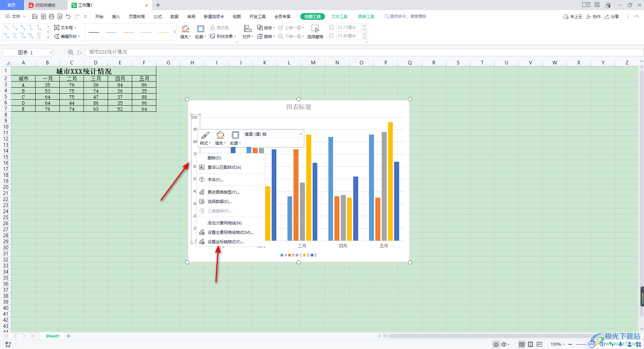Expand the Rotate (旋转) dropdown

[x=274, y=36]
